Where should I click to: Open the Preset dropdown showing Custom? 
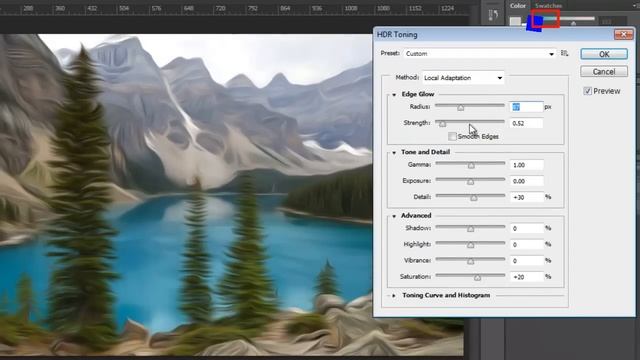480,53
